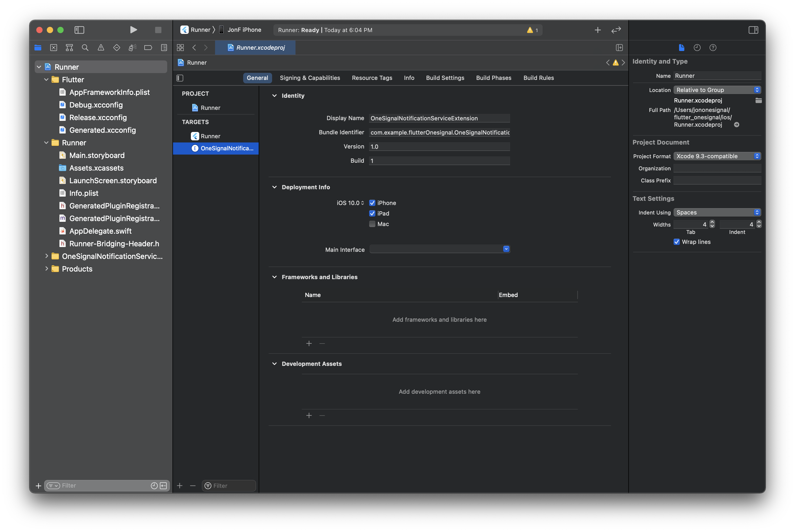Click the Display Name field
The width and height of the screenshot is (795, 532).
(439, 118)
